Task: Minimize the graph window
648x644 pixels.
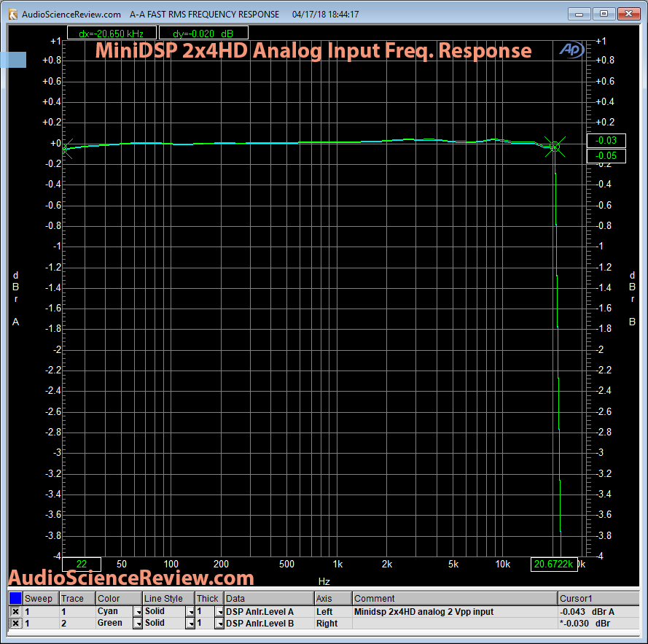Action: click(579, 14)
